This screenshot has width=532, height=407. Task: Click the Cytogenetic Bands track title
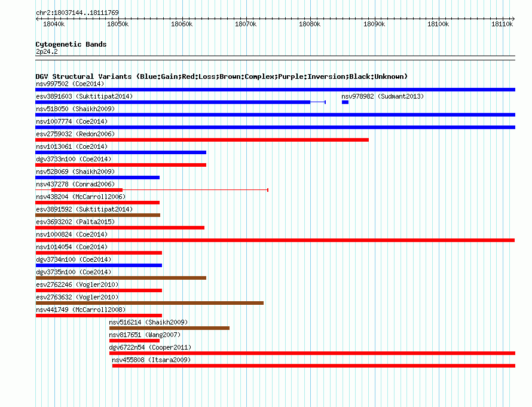click(71, 44)
